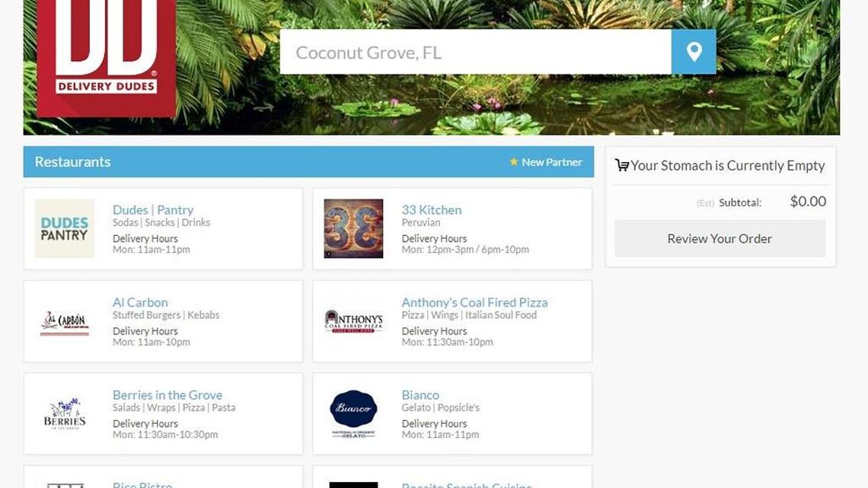Open the Delivery Dudes logo home link
The width and height of the screenshot is (868, 488).
tap(107, 58)
